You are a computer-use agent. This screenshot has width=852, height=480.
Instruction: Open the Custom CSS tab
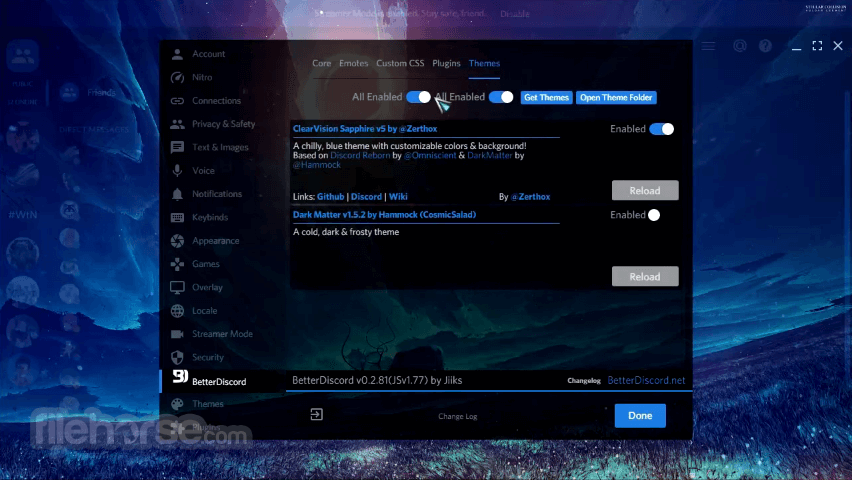pyautogui.click(x=400, y=64)
